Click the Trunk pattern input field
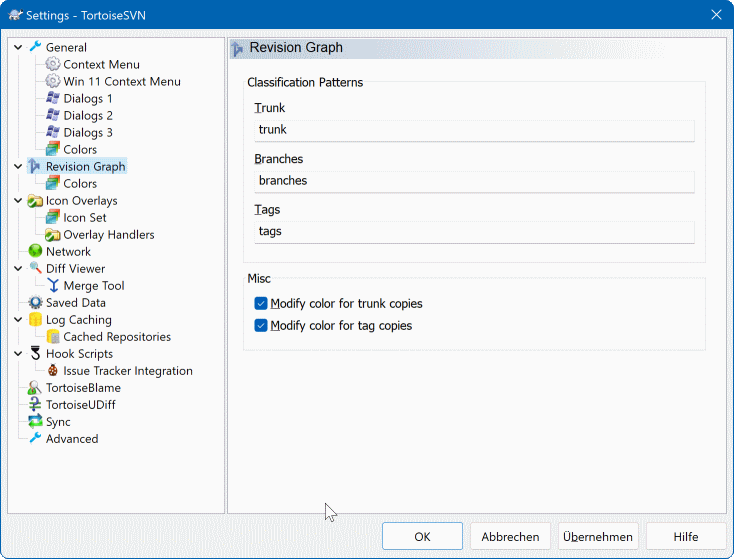734x559 pixels. point(474,130)
